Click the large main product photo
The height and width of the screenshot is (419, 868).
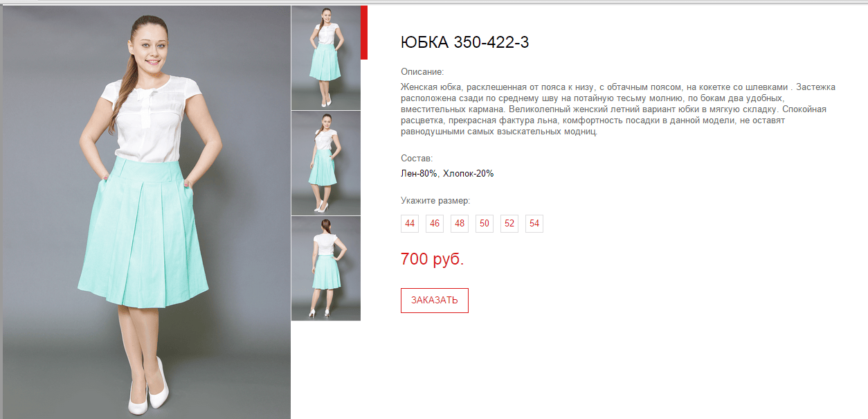click(147, 212)
